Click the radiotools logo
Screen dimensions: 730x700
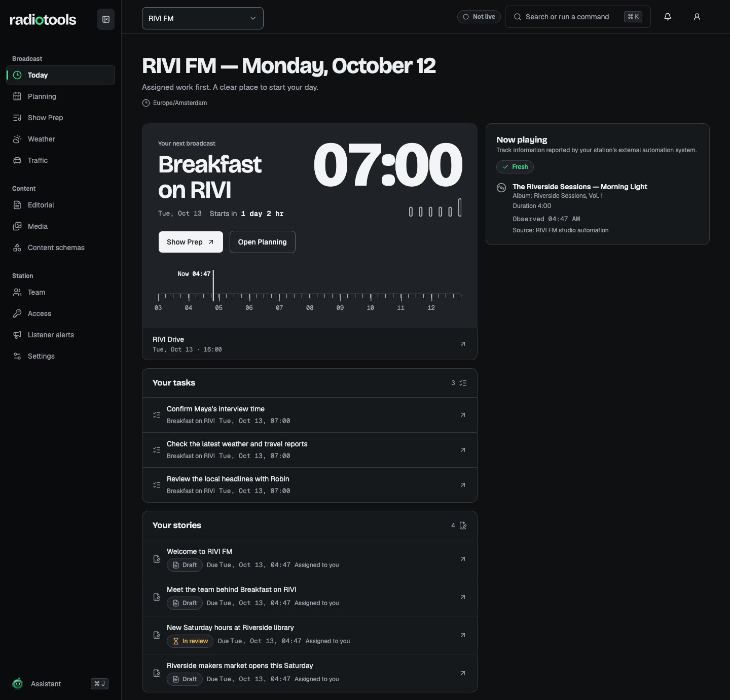pos(43,20)
